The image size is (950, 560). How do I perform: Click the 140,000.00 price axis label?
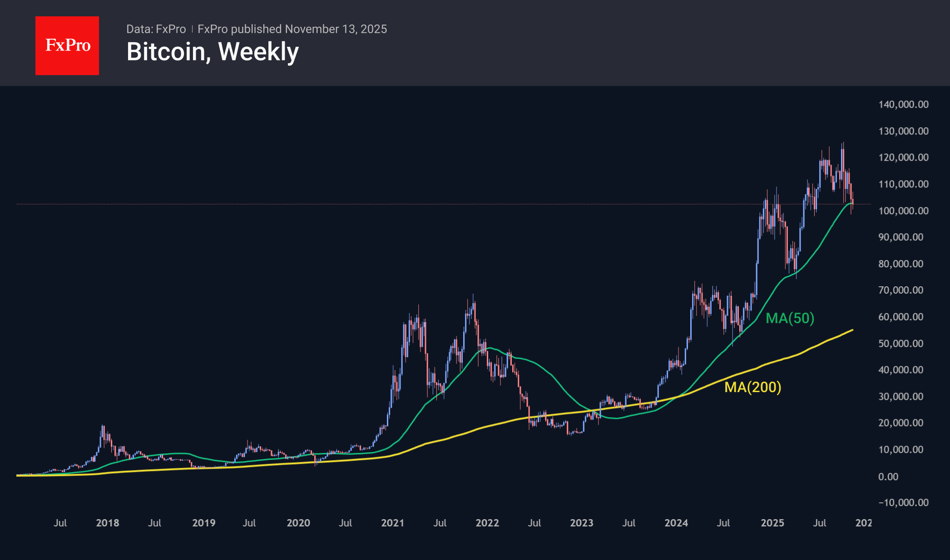[x=903, y=104]
